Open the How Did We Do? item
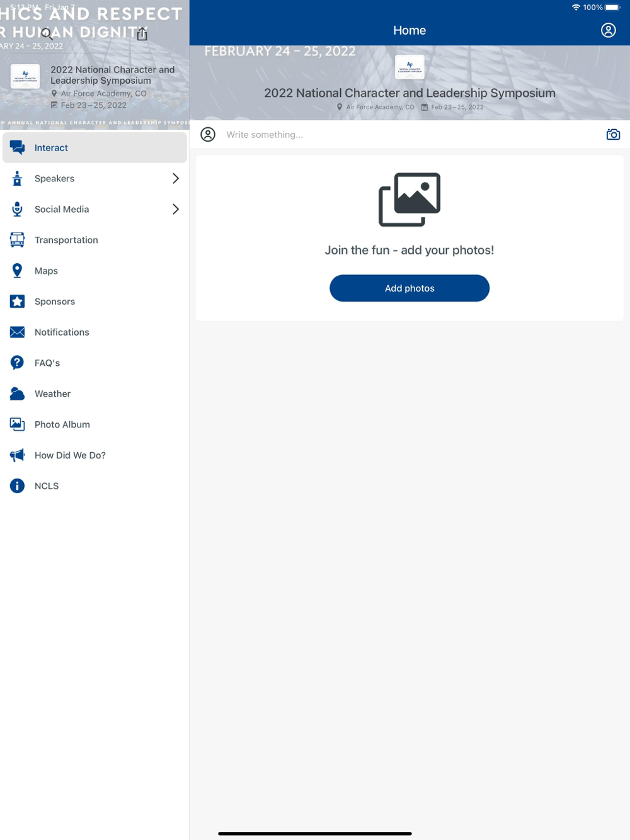This screenshot has height=840, width=630. click(70, 455)
